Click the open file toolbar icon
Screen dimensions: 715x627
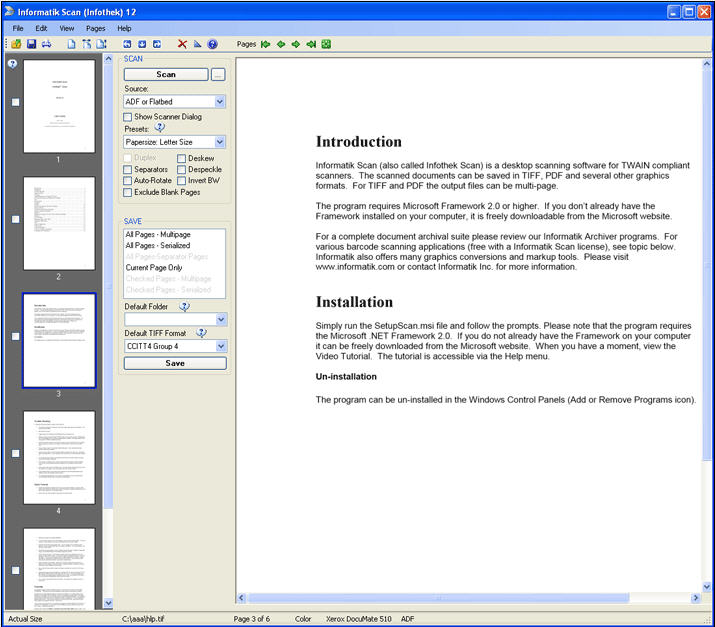tap(16, 44)
